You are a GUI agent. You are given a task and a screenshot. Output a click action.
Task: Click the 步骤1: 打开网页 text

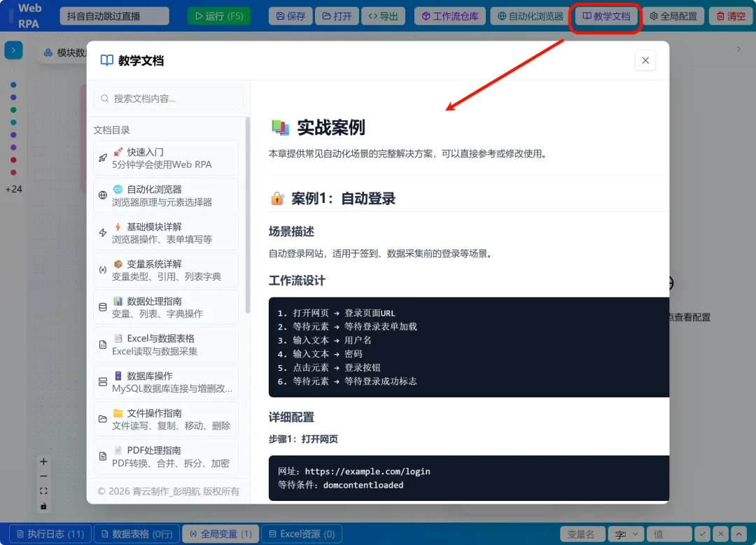[303, 439]
